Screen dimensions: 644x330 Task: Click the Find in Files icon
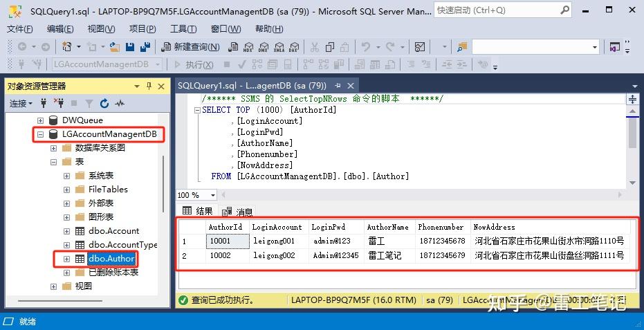[462, 47]
